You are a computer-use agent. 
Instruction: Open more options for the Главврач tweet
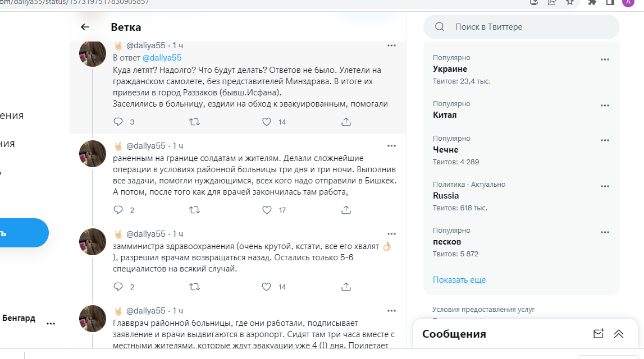(391, 311)
